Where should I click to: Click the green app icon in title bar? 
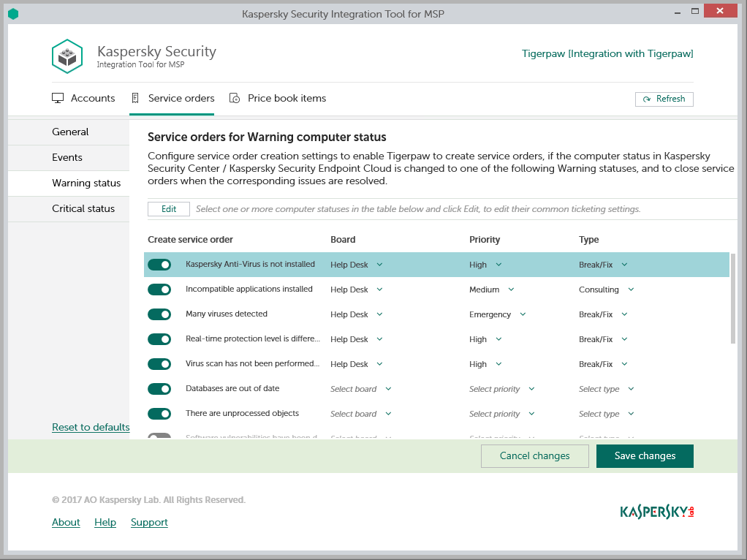pos(12,14)
